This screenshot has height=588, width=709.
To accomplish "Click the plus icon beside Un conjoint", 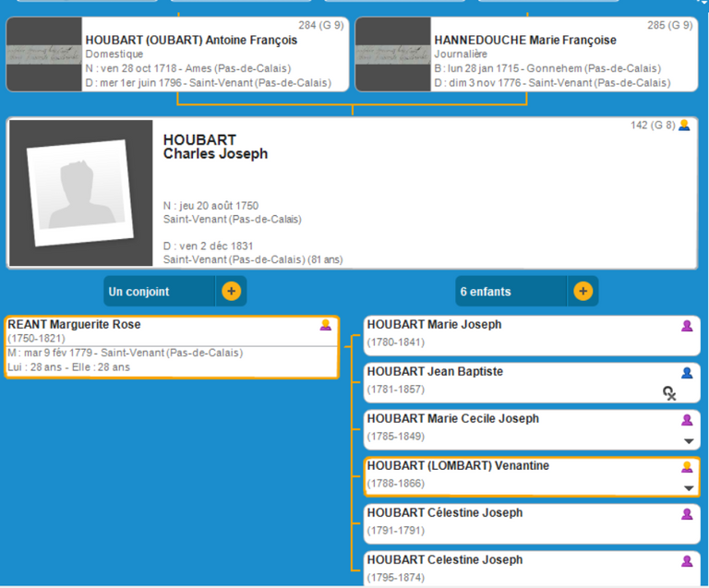I will (x=231, y=292).
